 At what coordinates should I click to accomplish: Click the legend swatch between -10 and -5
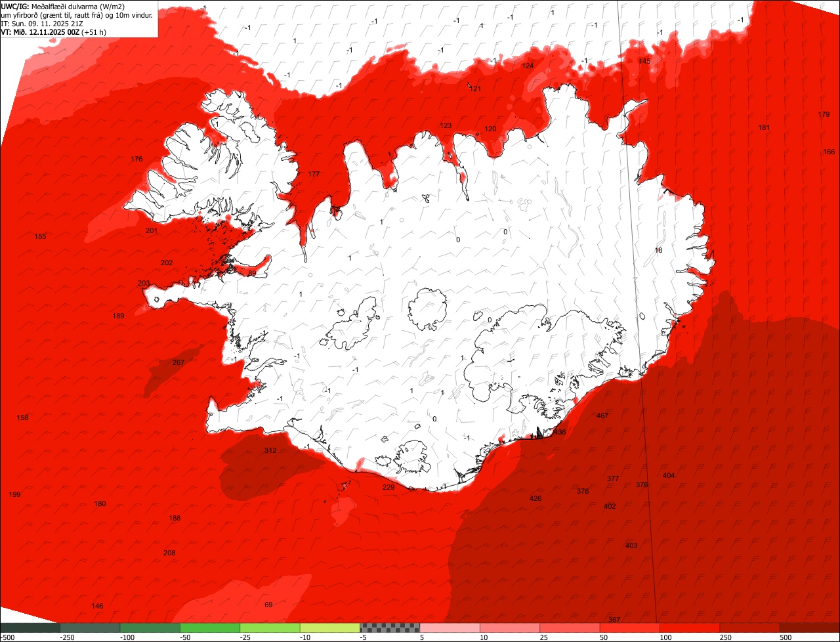click(330, 628)
